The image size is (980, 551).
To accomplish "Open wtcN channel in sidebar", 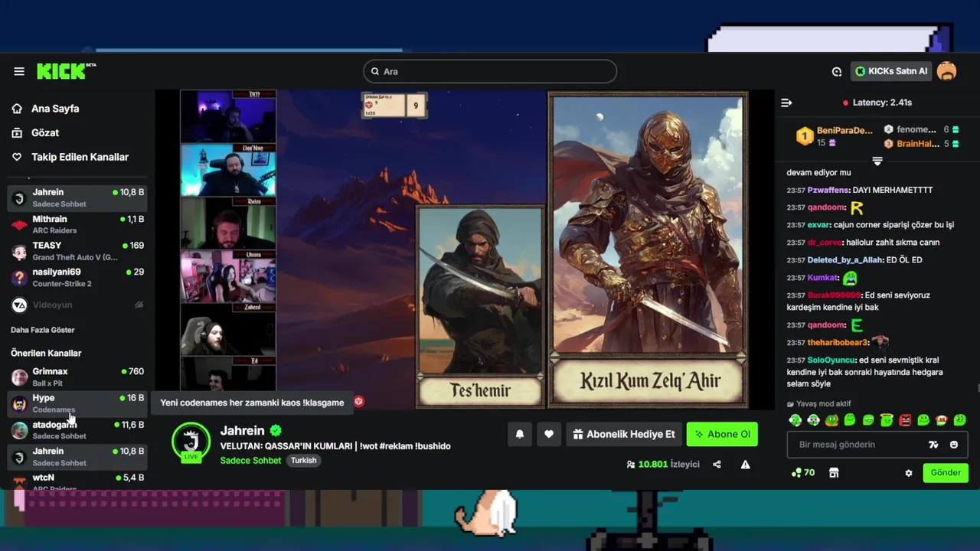I will [x=77, y=481].
